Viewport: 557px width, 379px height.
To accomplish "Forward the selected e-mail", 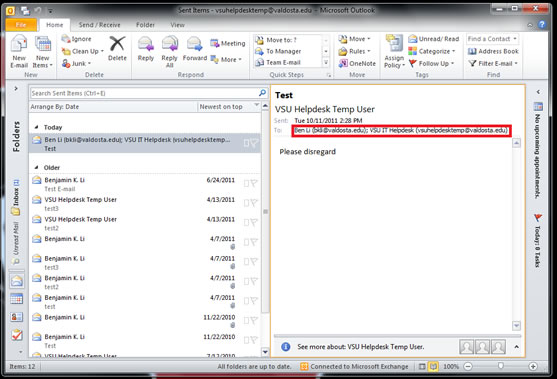I will pyautogui.click(x=195, y=49).
